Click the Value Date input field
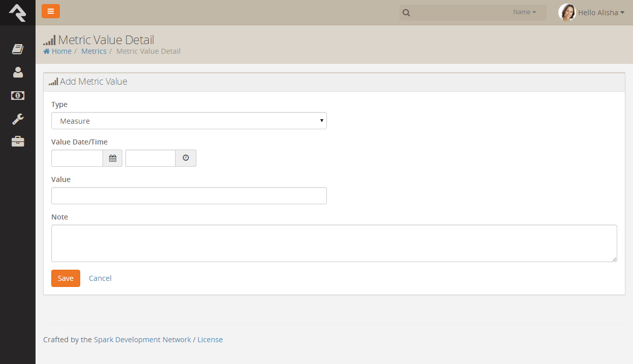This screenshot has height=364, width=633. [x=77, y=158]
